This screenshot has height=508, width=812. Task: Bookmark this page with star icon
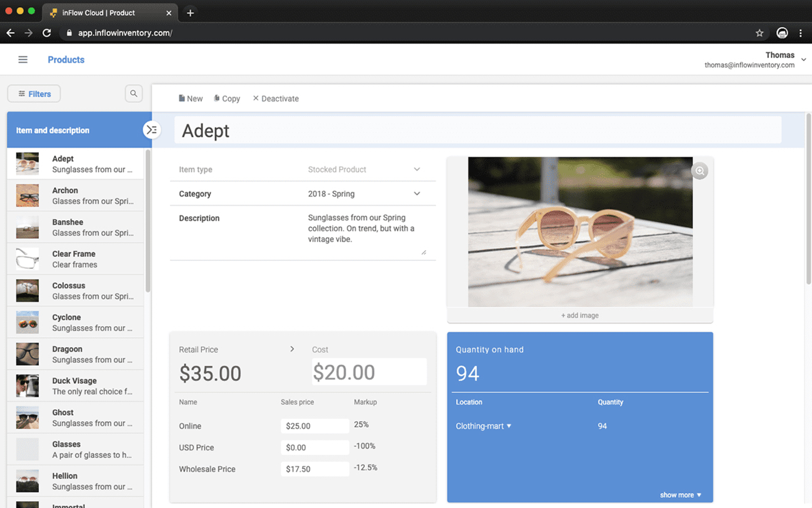coord(760,33)
